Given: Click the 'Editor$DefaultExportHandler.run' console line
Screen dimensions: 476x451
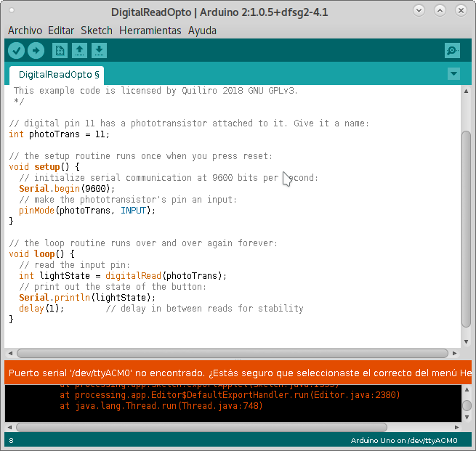Looking at the screenshot, I should click(230, 395).
